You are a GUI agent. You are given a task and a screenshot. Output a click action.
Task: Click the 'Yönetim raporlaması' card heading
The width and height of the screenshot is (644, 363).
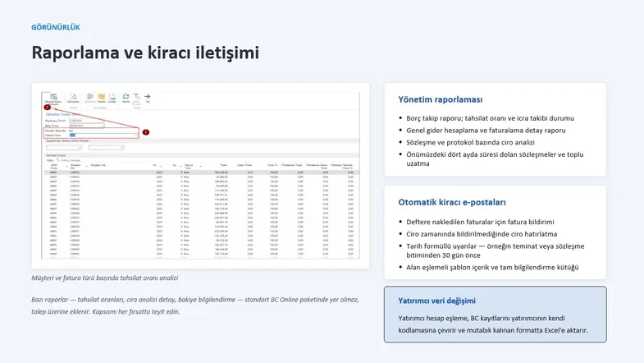tap(441, 99)
